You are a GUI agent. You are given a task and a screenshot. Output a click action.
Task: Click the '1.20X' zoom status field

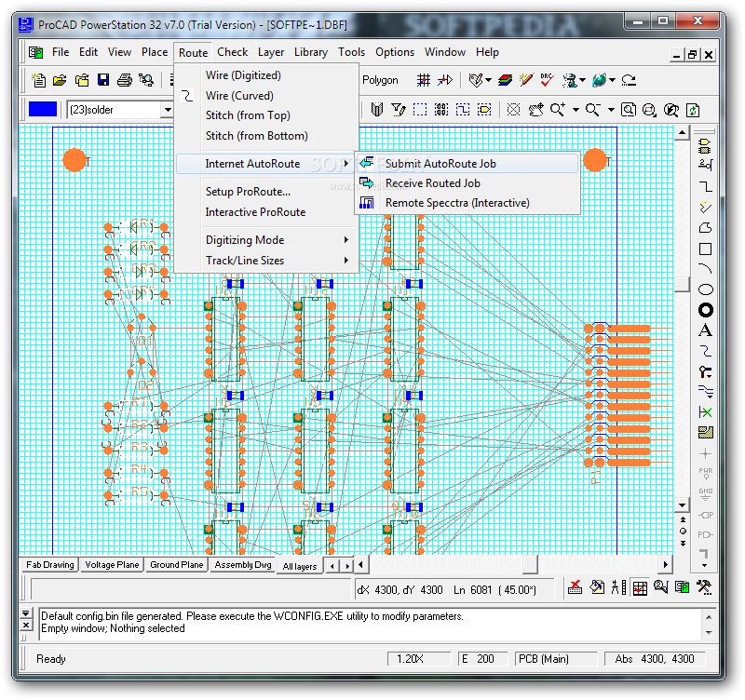[420, 659]
